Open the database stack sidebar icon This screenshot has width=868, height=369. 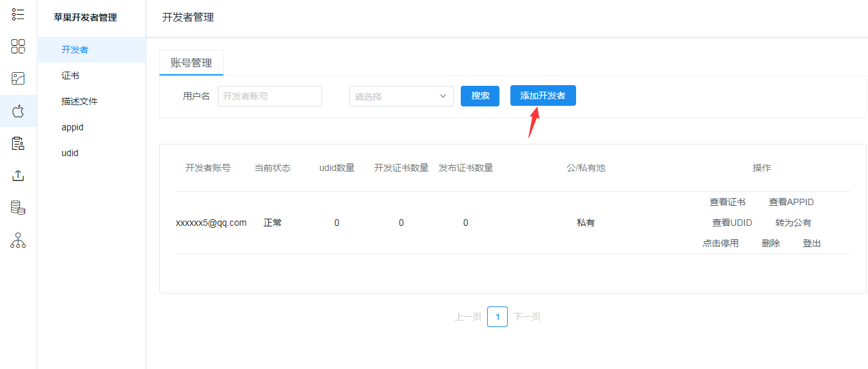click(x=18, y=208)
